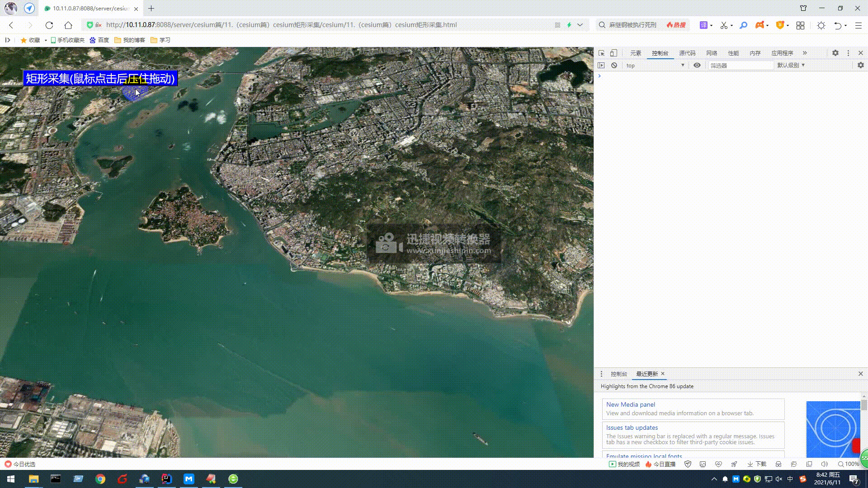The height and width of the screenshot is (488, 868).
Task: Show console sidebar panel icon
Action: coord(601,65)
